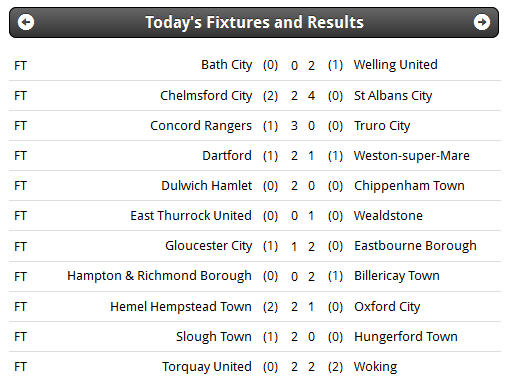Open Chippenham Town team link
Screen dimensions: 505x385
point(409,186)
